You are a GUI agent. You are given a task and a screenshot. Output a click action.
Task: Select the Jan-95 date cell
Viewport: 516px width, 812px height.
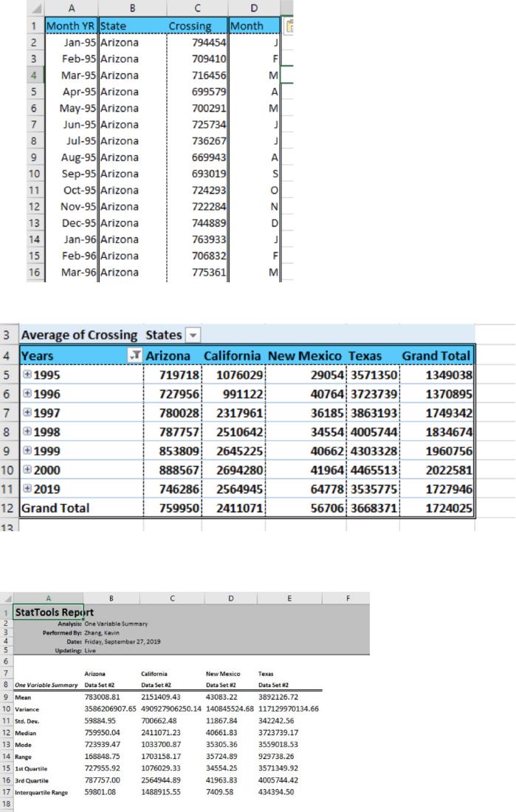tap(72, 42)
